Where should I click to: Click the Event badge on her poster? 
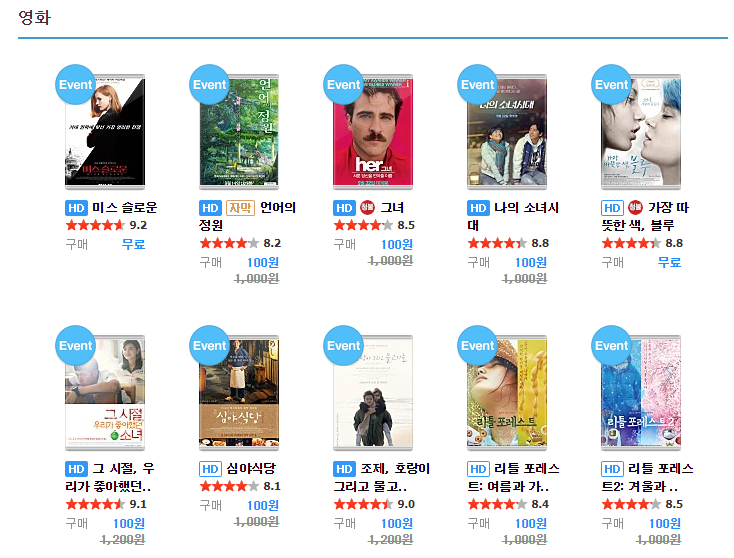click(343, 85)
